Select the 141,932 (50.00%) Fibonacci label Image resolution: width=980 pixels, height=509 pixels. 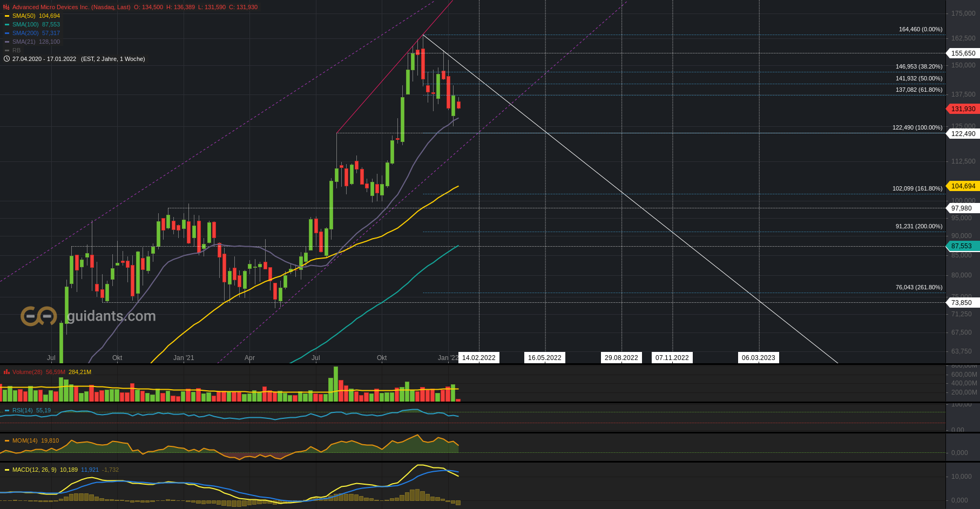(x=919, y=78)
